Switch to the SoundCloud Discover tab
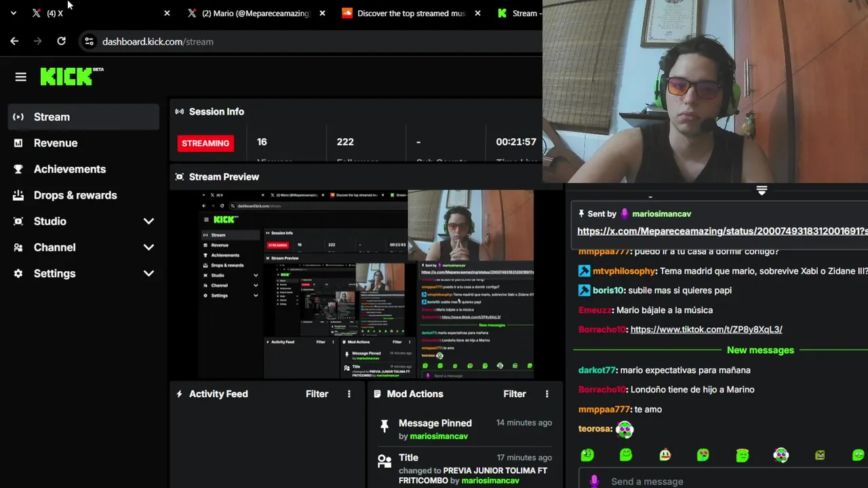Screen dimensions: 868x488 [410, 13]
